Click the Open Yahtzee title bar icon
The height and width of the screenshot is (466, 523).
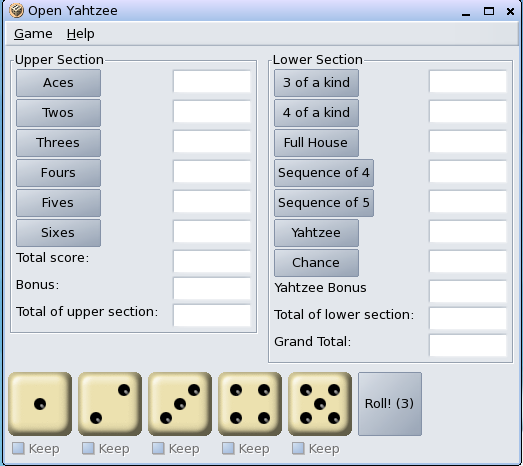(16, 11)
